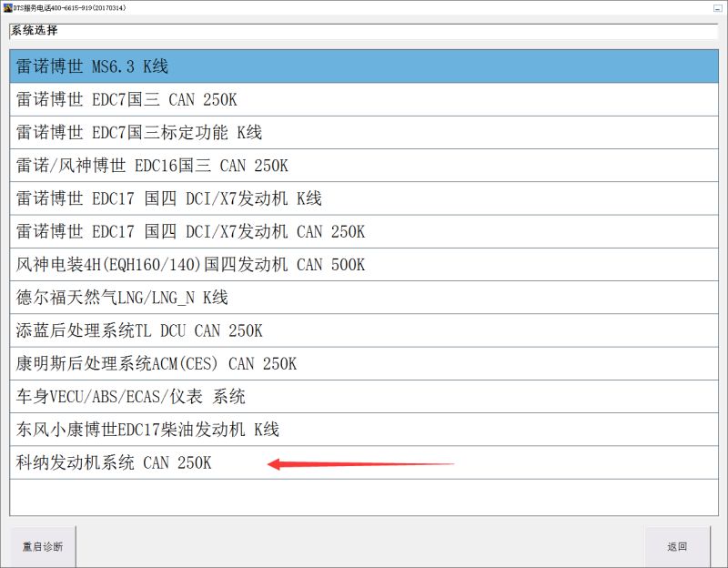Click the 重启诊断 button
Viewport: 728px width, 568px height.
[43, 547]
